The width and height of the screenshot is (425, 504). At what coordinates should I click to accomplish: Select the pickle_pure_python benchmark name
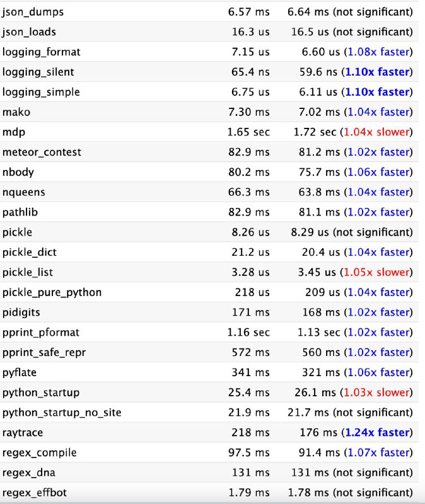52,293
